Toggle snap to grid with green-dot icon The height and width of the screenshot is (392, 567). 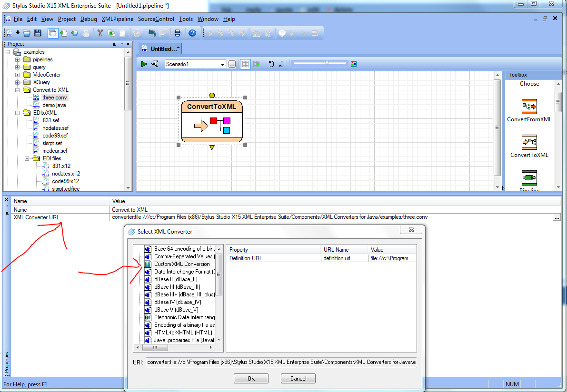click(257, 64)
